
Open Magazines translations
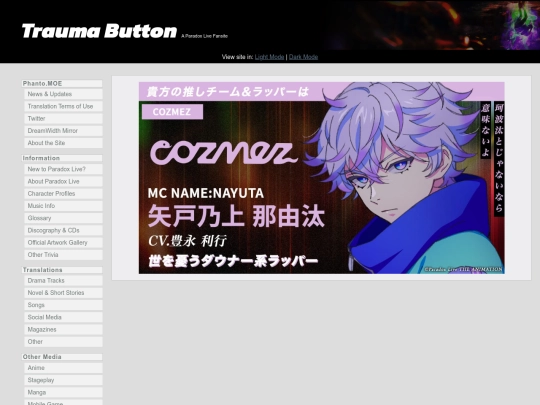63,330
